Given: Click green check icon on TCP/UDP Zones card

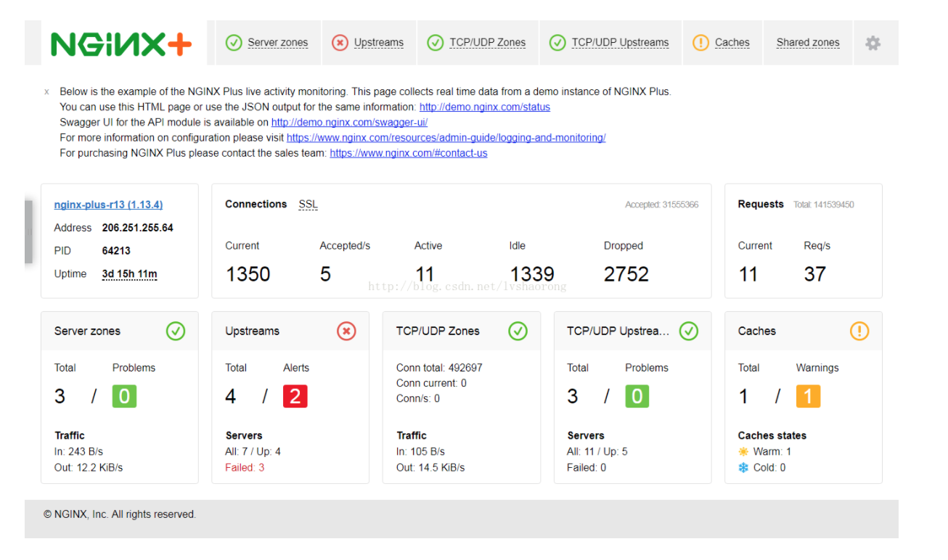Looking at the screenshot, I should tap(518, 332).
